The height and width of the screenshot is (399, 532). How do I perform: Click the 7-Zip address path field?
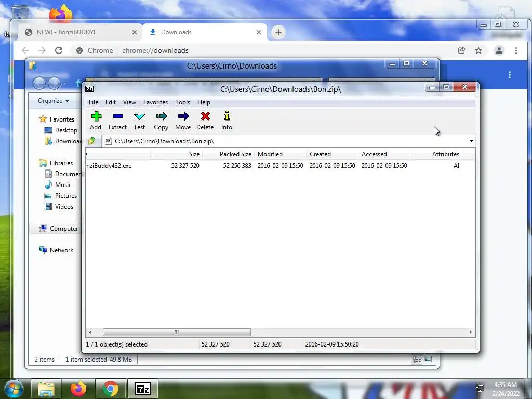pos(285,141)
